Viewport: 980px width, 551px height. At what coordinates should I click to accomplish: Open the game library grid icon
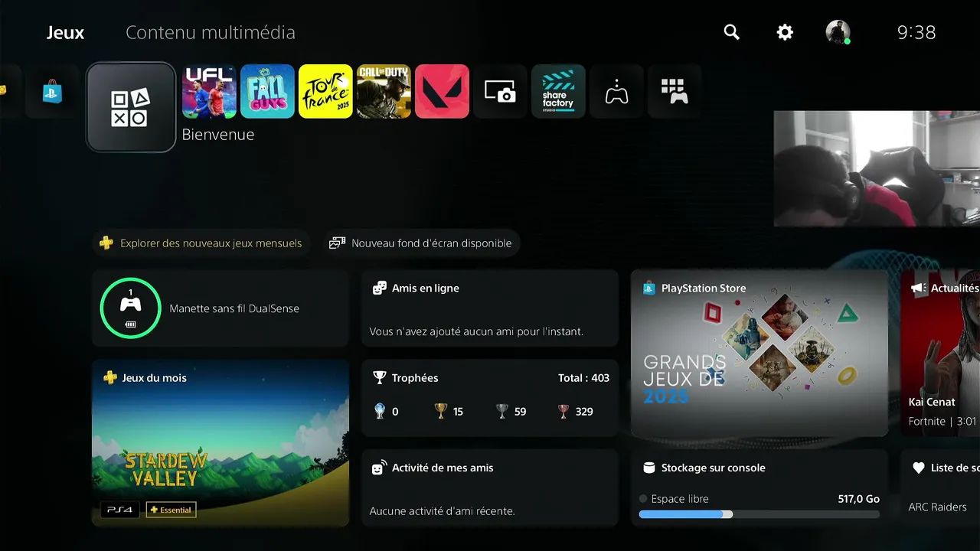click(x=675, y=92)
